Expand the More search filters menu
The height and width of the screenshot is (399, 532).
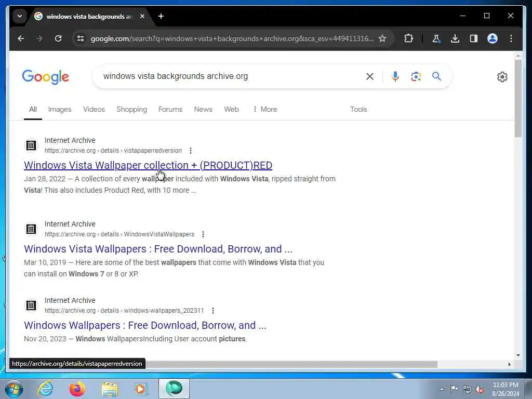point(265,109)
